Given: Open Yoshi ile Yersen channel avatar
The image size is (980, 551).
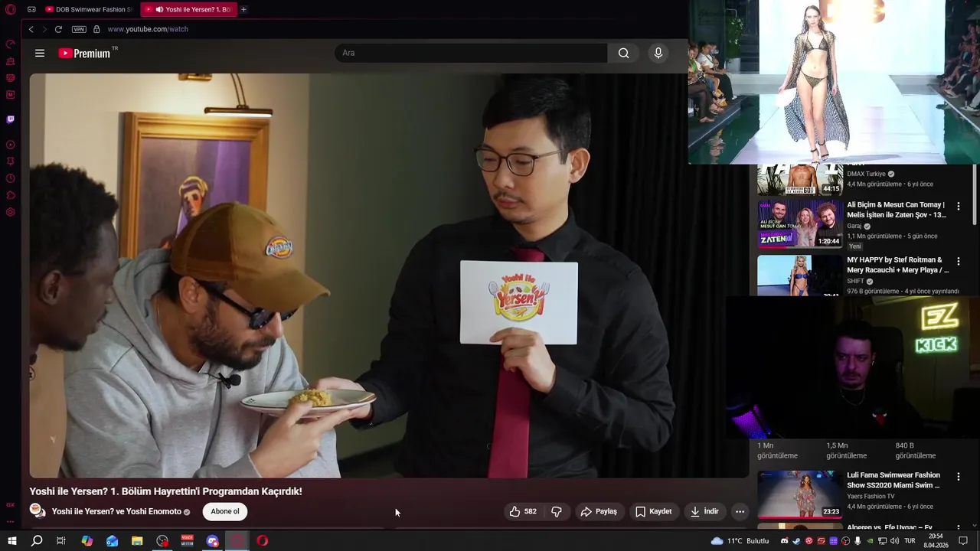Looking at the screenshot, I should pos(38,510).
